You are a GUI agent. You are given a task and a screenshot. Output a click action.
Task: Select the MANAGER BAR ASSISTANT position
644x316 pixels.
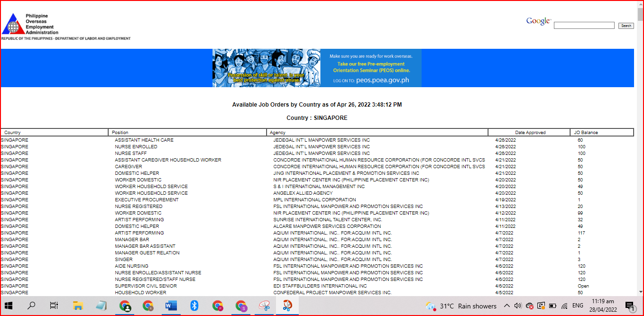pyautogui.click(x=145, y=246)
